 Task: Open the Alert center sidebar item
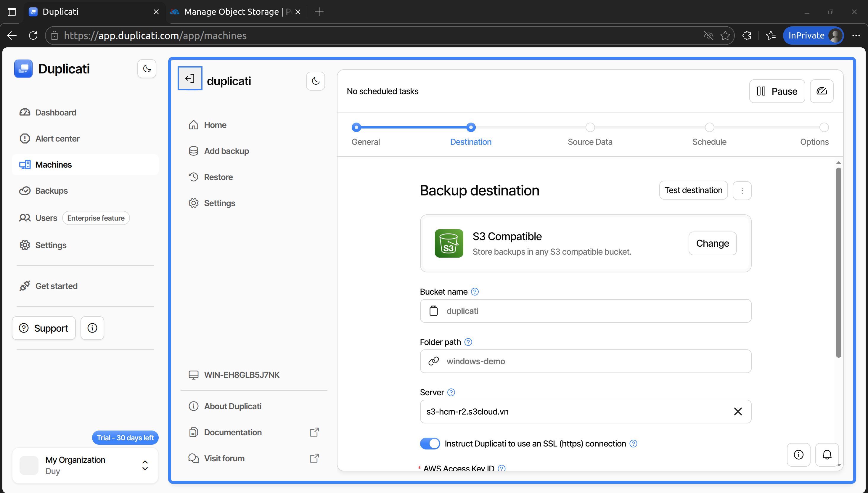pos(57,139)
